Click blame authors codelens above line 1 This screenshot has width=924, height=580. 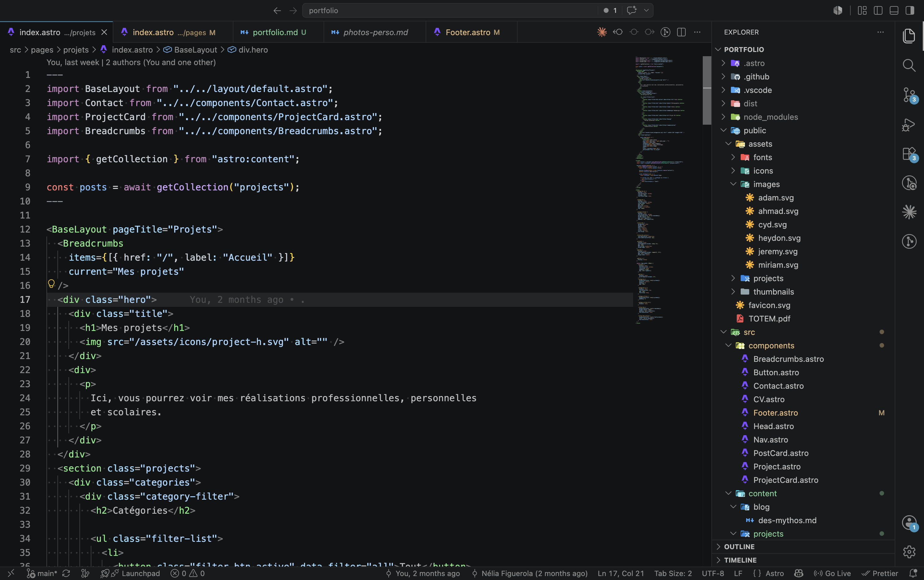131,62
